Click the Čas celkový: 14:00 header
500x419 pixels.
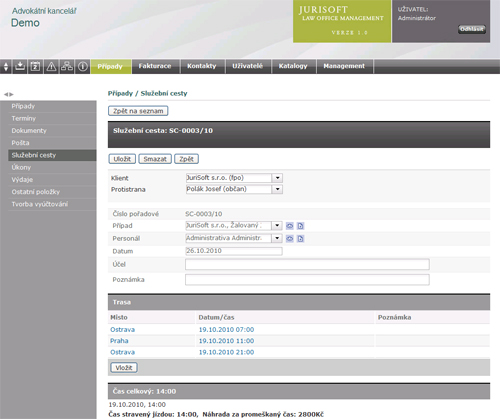click(x=299, y=391)
